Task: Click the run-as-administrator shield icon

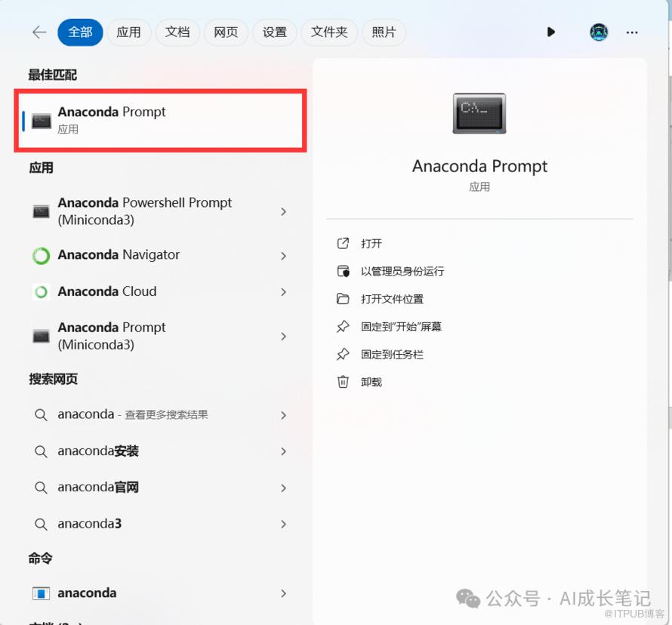Action: click(343, 271)
